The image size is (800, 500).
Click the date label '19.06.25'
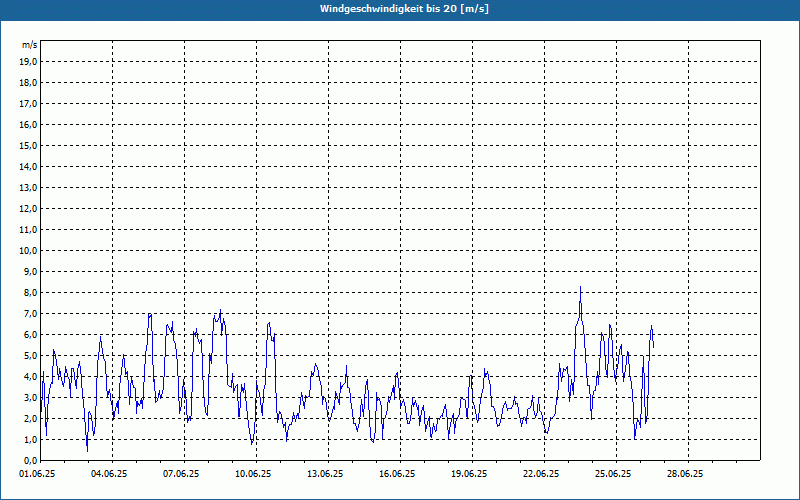(469, 474)
